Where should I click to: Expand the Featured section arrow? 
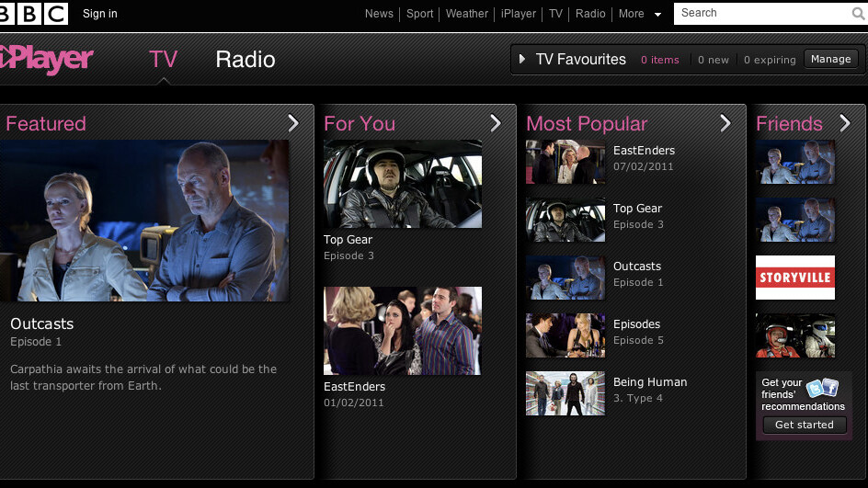click(293, 123)
